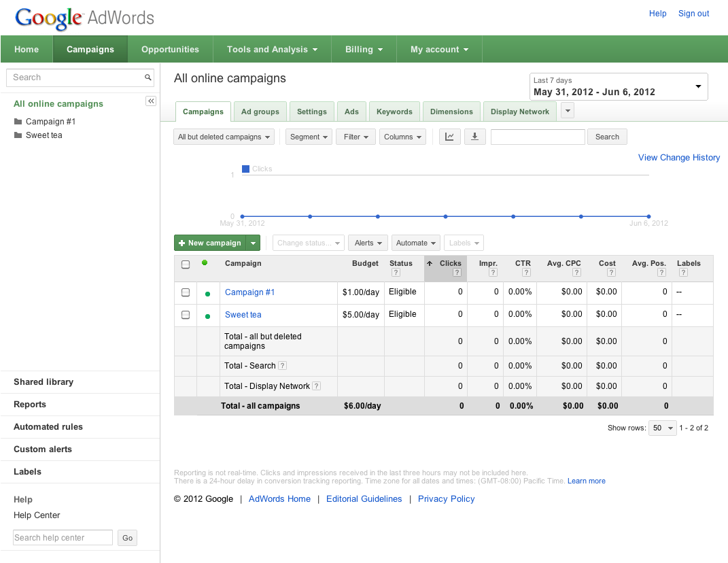
Task: Tick the checkbox for Campaign #1 row
Action: click(x=186, y=292)
